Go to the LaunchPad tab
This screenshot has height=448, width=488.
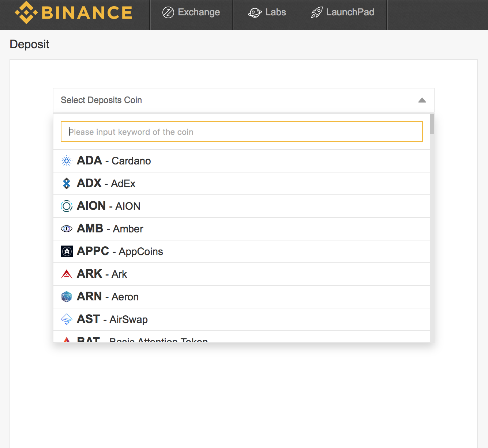[343, 12]
